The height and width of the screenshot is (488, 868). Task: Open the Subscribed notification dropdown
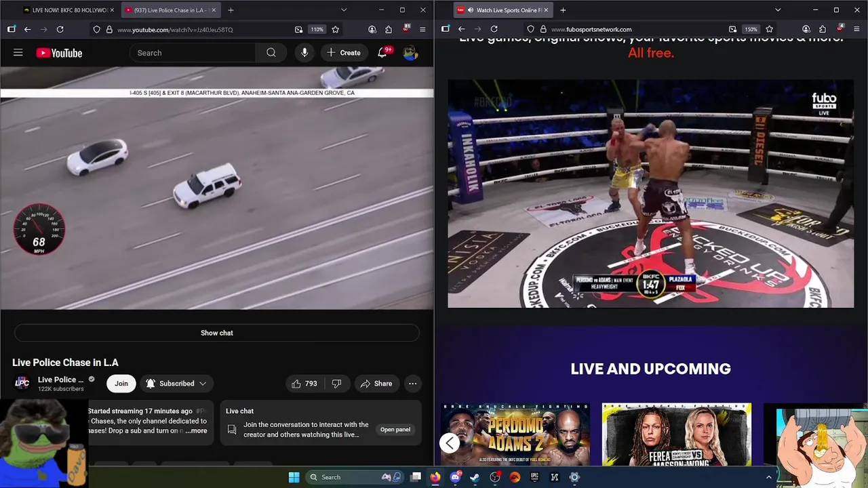point(176,384)
